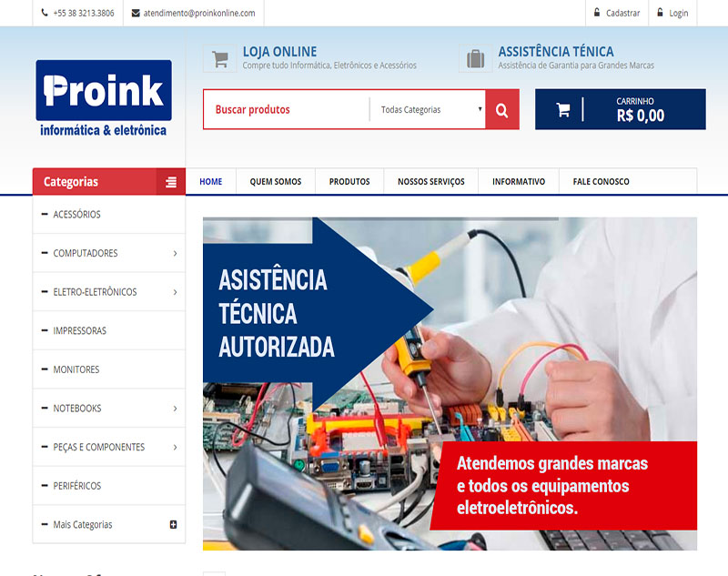Click the Assistência Ténica briefcase icon

point(475,58)
